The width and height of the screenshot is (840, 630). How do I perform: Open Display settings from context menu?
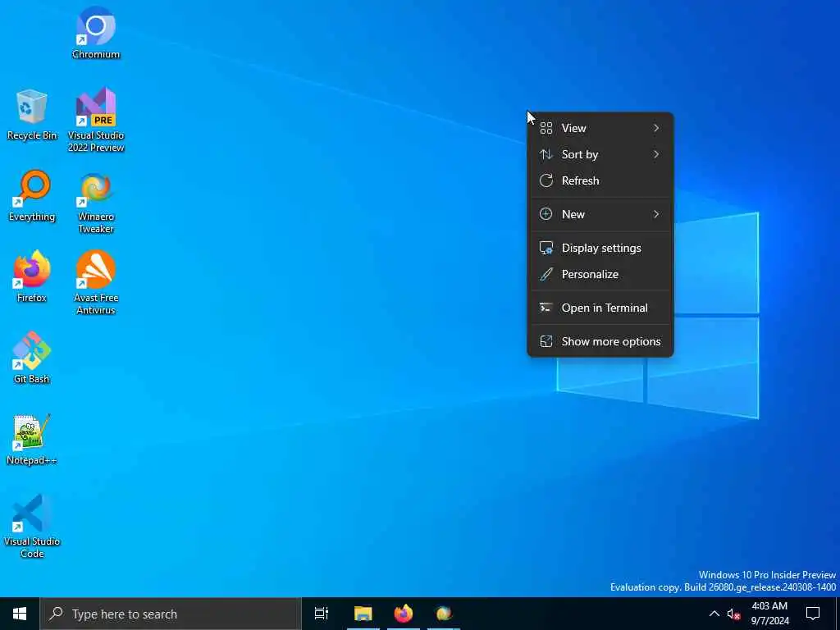pyautogui.click(x=600, y=248)
